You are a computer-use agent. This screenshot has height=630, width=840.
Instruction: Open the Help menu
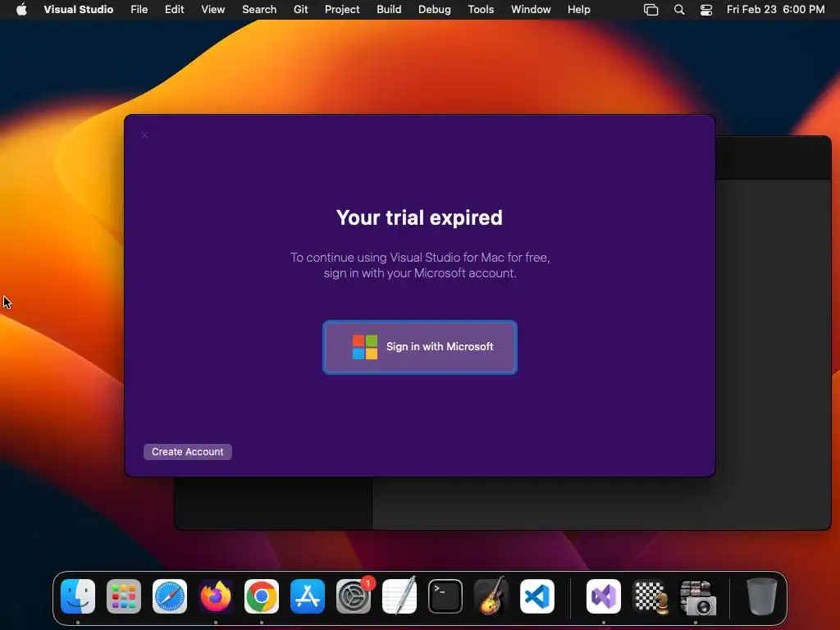coord(578,9)
